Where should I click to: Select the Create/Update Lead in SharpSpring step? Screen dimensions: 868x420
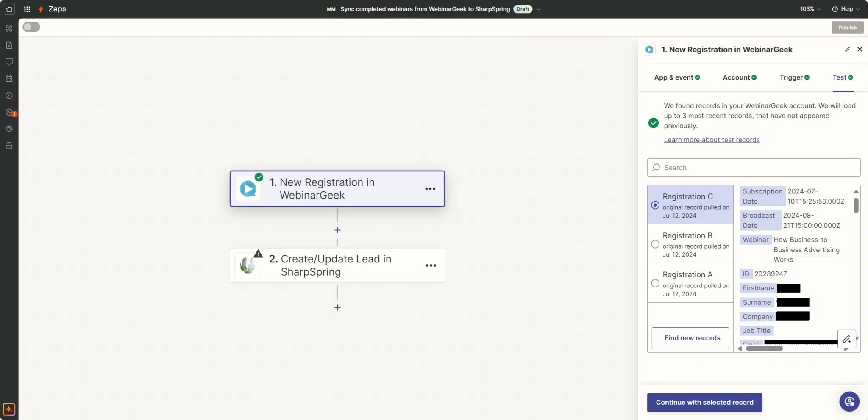[x=337, y=265]
